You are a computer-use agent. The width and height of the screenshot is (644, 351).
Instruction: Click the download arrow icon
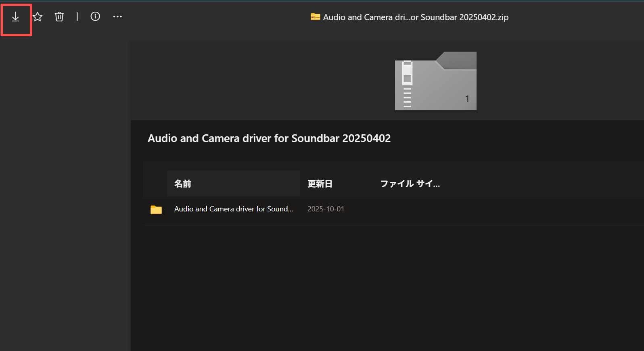[15, 17]
